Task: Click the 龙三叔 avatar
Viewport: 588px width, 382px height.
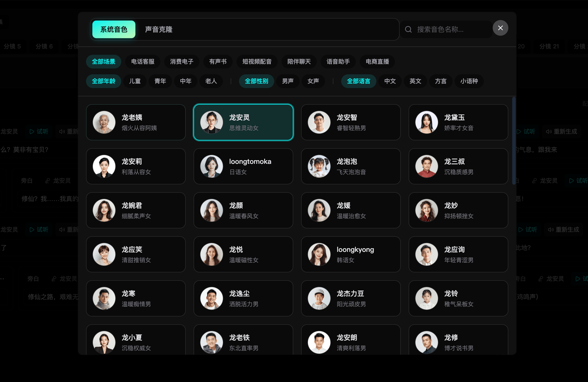Action: click(x=427, y=166)
